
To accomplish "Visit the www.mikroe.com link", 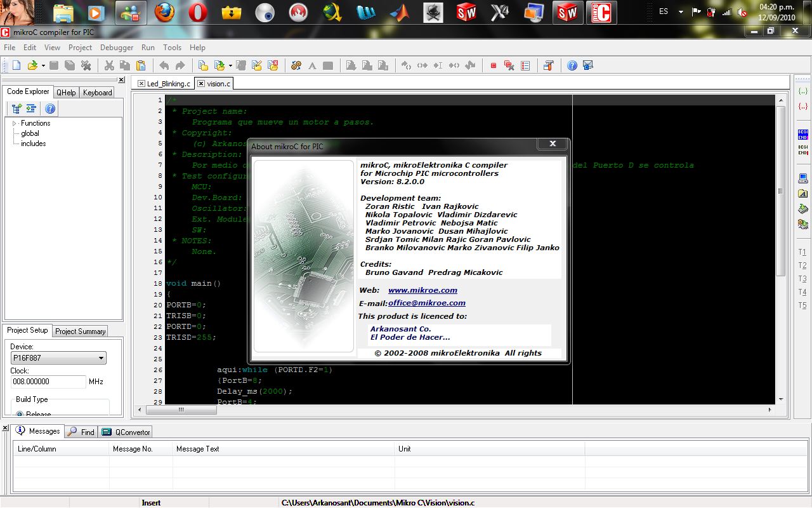I will (422, 290).
